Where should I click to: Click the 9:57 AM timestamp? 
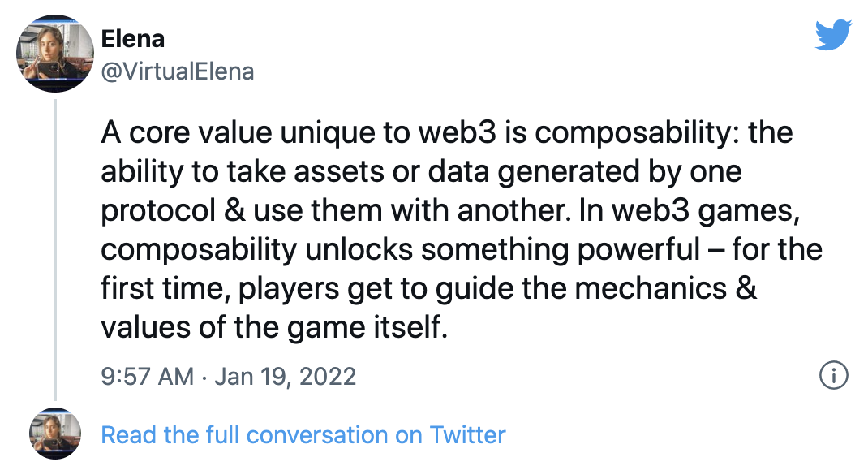tap(147, 377)
